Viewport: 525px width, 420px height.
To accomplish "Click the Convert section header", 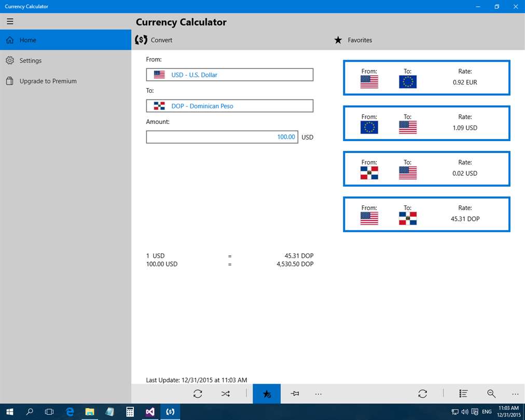I will coord(154,40).
